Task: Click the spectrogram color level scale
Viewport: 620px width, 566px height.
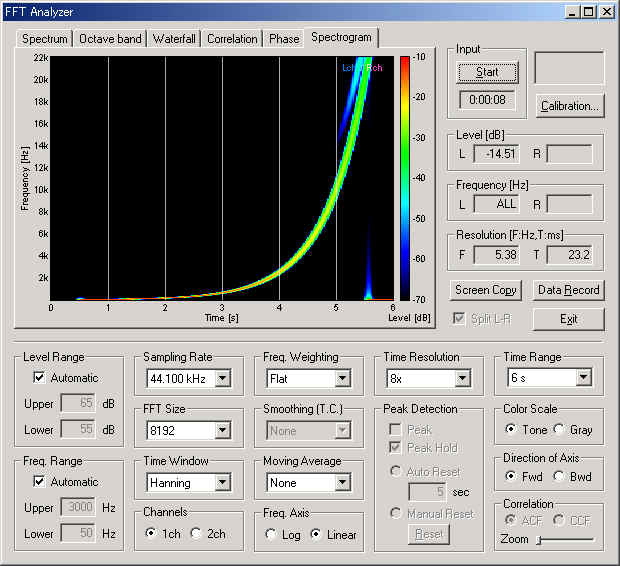Action: coord(405,178)
